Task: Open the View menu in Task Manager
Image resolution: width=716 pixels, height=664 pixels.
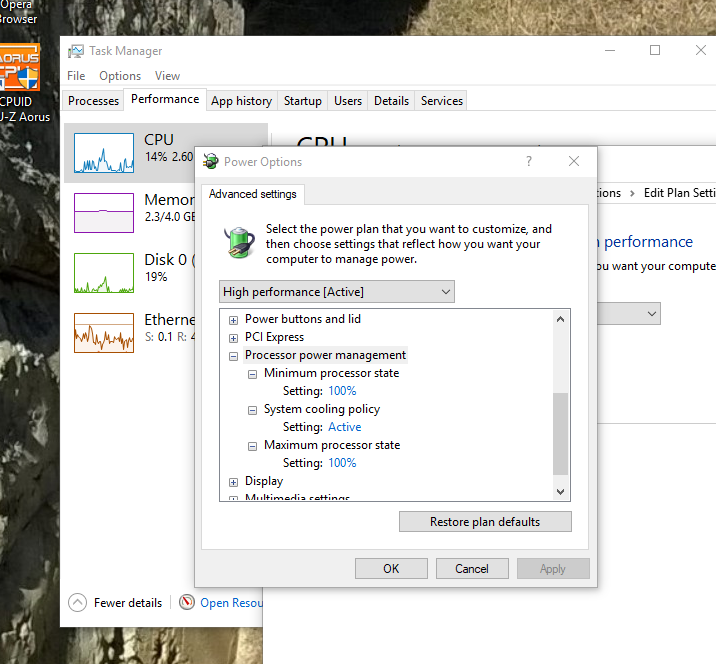Action: click(x=167, y=76)
